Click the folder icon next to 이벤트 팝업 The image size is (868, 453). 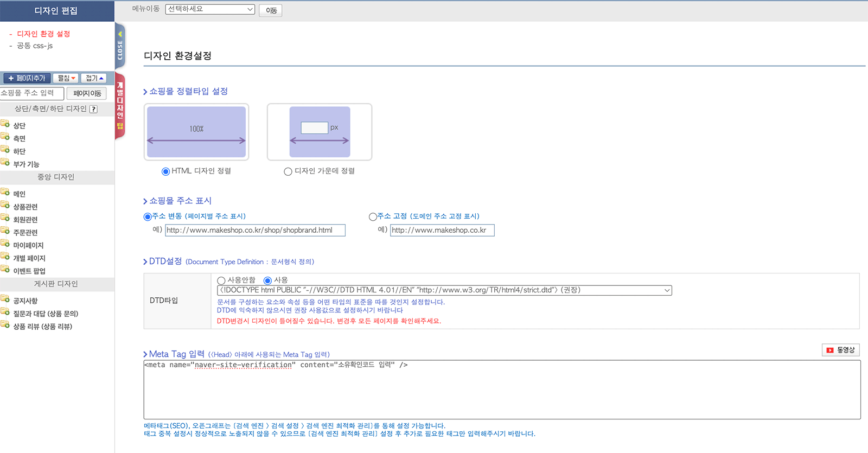5,269
